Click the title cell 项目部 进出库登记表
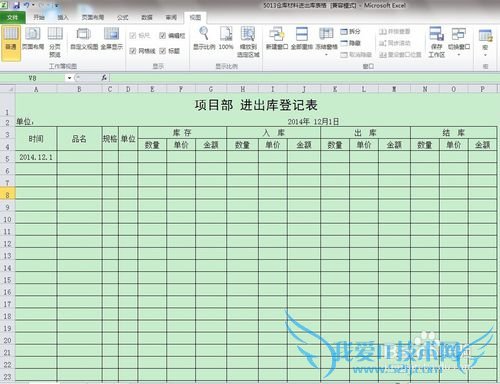500x384 pixels. point(256,105)
